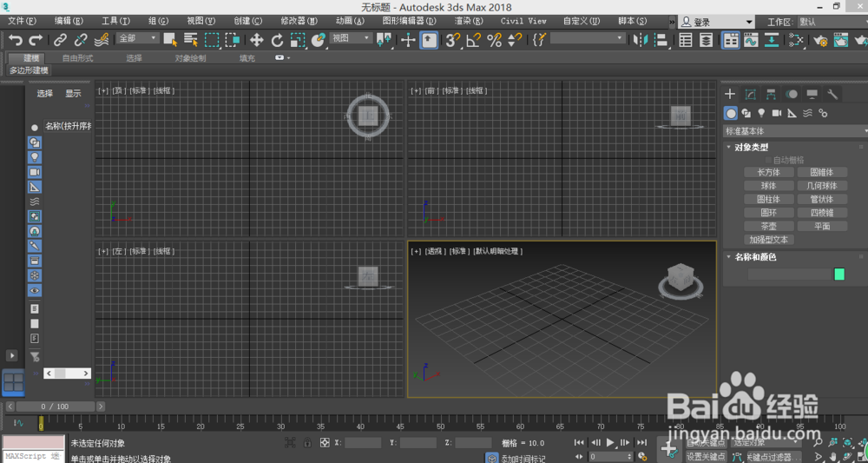Open the named selection sets dropdown
Screen dimensions: 868x463
point(588,38)
